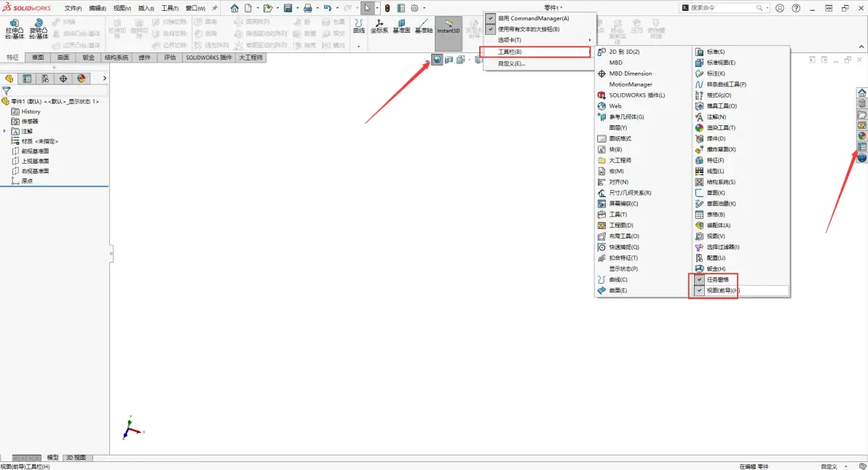Image resolution: width=868 pixels, height=470 pixels.
Task: Click the 坐标系 coordinate system icon
Action: (x=379, y=26)
